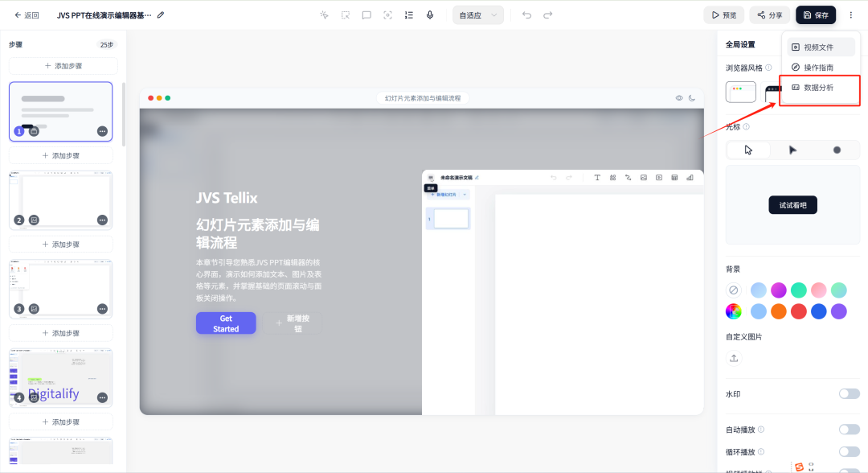Click the 幻灯片元素添加与编辑流程 address bar title

click(x=423, y=98)
